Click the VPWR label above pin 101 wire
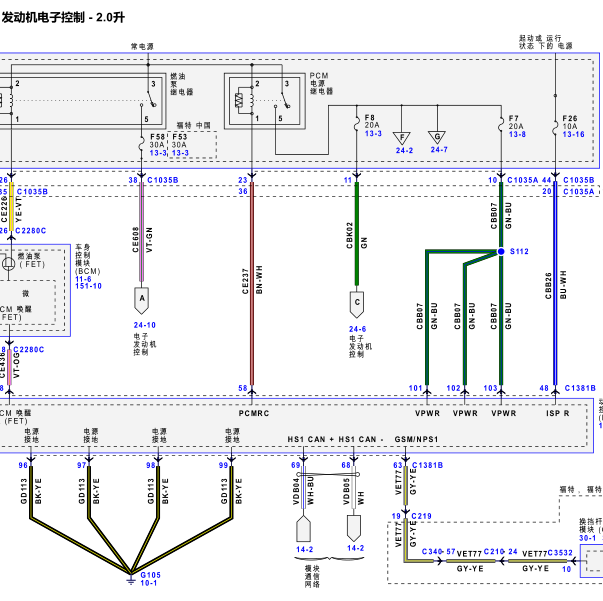Viewport: 603px width, 601px height. click(427, 413)
